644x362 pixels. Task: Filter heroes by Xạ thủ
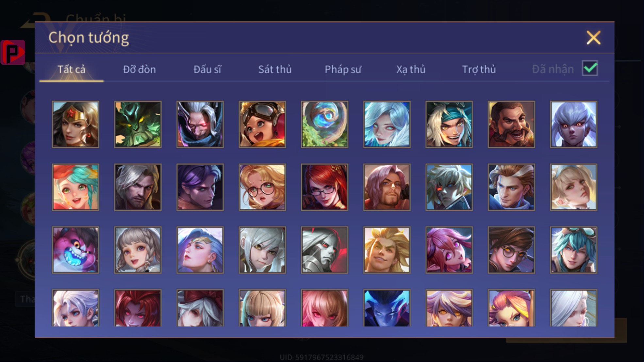click(x=411, y=69)
